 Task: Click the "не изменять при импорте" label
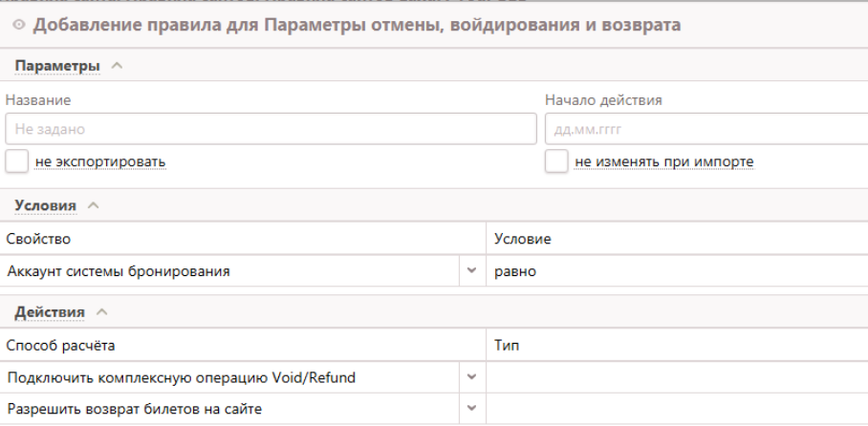pos(664,161)
